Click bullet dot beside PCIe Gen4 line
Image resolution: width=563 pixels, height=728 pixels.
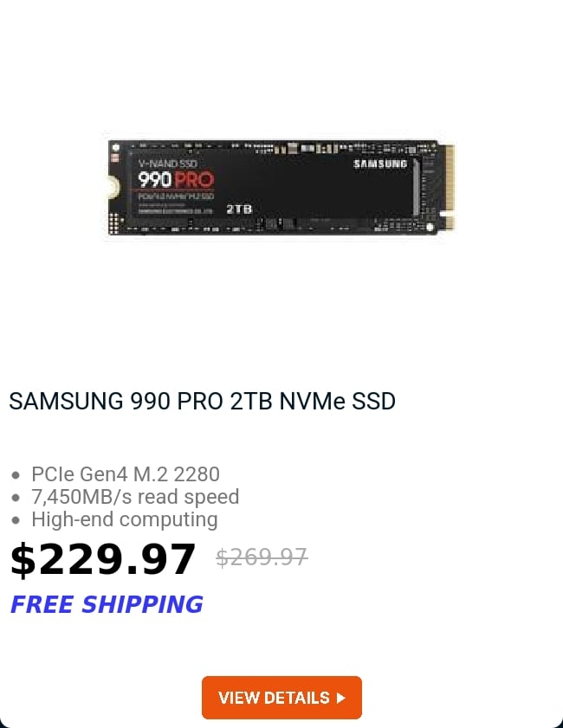pyautogui.click(x=16, y=475)
